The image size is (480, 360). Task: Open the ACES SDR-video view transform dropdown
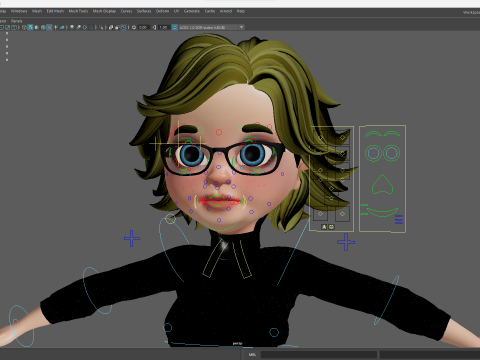212,27
